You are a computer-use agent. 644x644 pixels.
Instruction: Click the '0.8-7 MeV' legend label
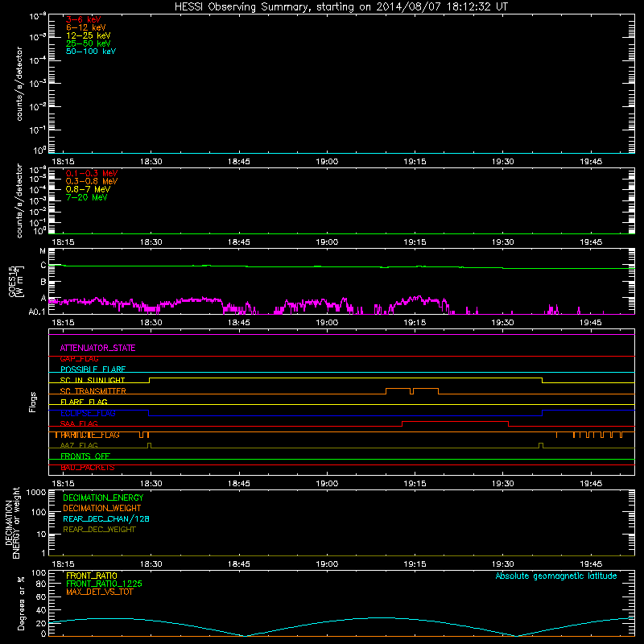[88, 189]
